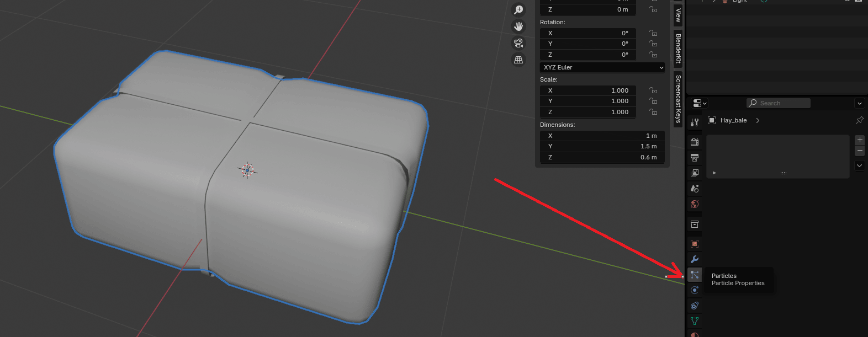Click the Dimensions Y value field
This screenshot has height=337, width=868.
pos(602,146)
